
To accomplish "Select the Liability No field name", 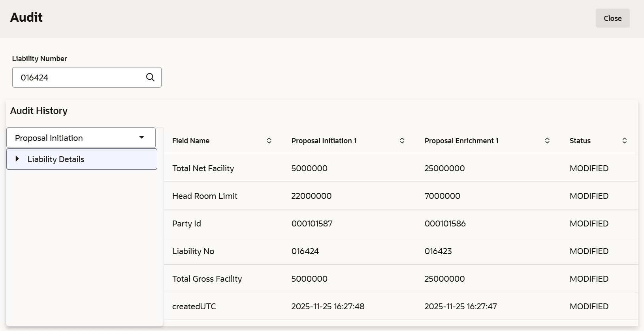I will pos(193,251).
